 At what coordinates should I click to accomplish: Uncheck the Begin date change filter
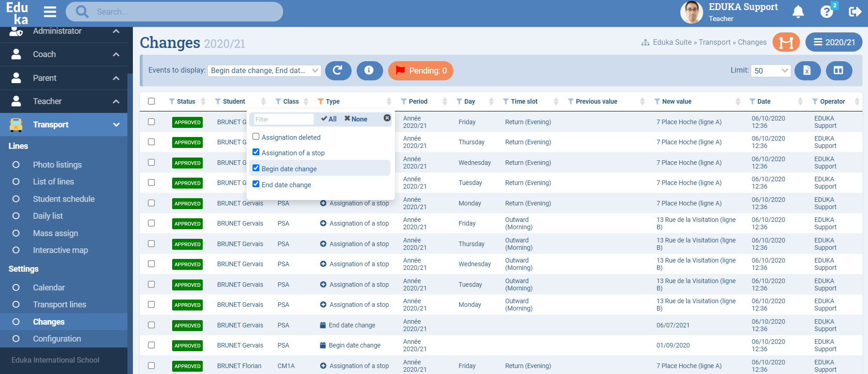pyautogui.click(x=256, y=168)
